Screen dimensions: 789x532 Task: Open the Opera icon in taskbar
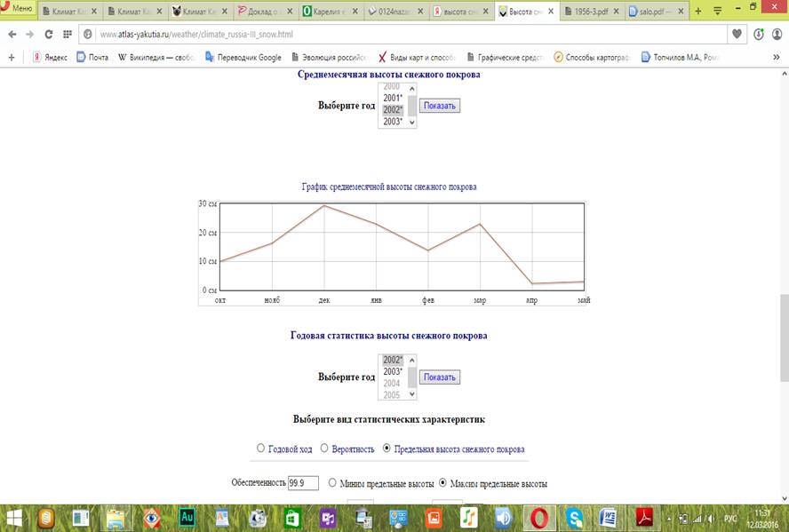pos(539,518)
